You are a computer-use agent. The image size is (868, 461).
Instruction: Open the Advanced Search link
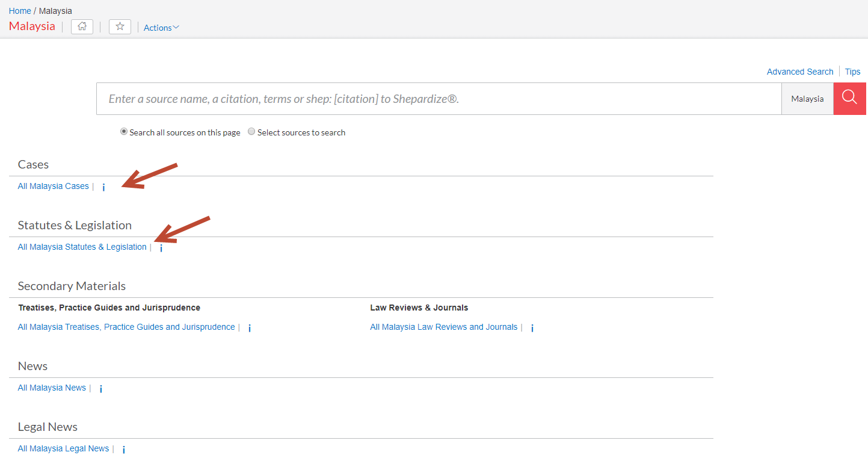[x=800, y=72]
